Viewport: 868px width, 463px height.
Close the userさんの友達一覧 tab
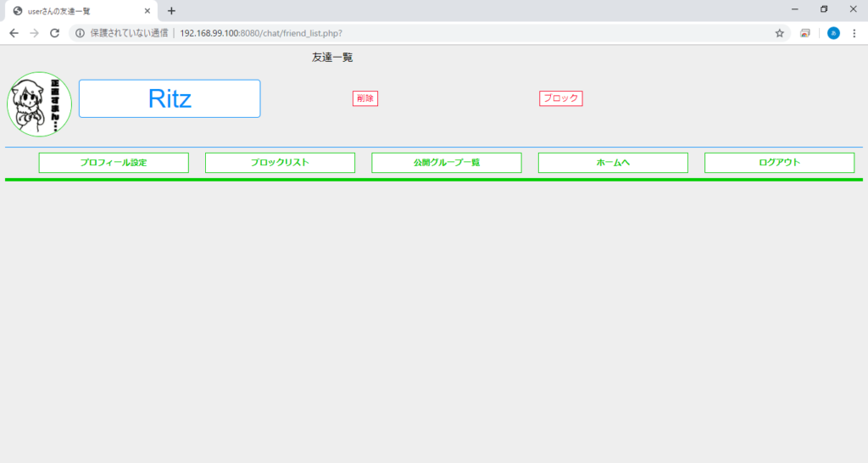[x=147, y=11]
